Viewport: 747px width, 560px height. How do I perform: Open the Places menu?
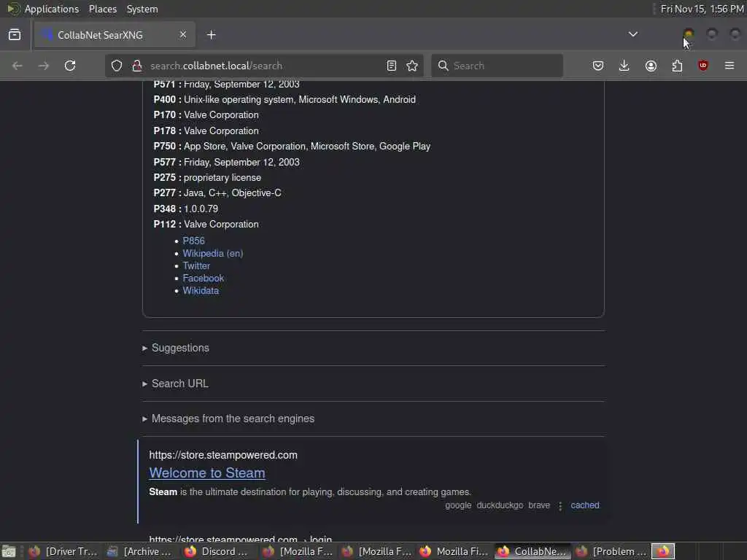tap(103, 9)
